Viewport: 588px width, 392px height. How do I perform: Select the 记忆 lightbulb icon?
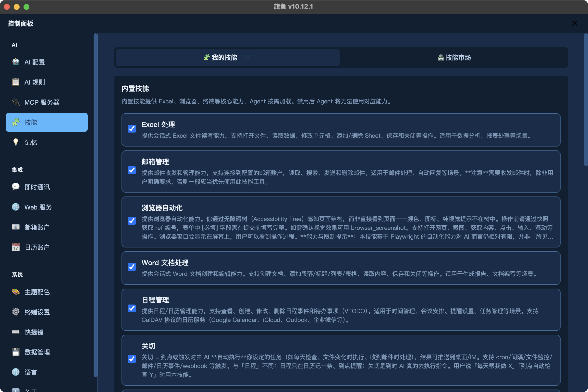(x=15, y=142)
